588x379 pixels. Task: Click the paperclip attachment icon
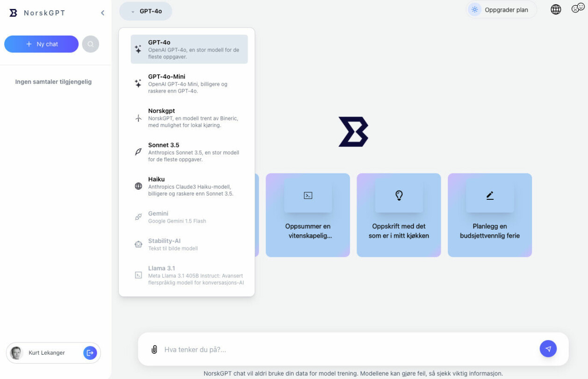(x=154, y=350)
